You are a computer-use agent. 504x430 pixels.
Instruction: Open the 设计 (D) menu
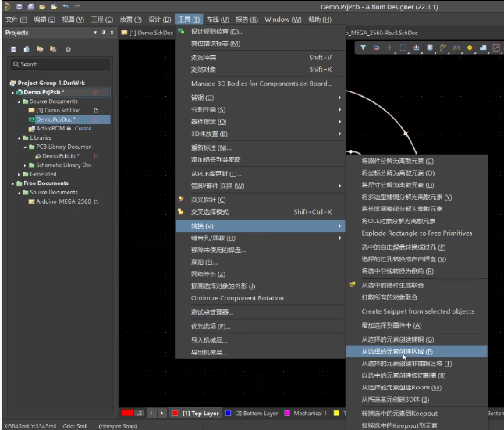pos(159,20)
